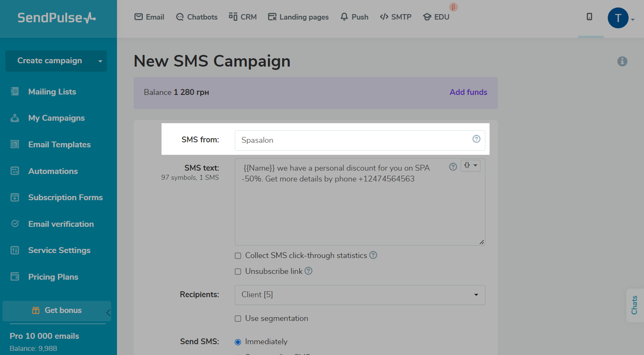This screenshot has height=355, width=644.
Task: Enable the Unsubscribe link checkbox
Action: tap(238, 272)
